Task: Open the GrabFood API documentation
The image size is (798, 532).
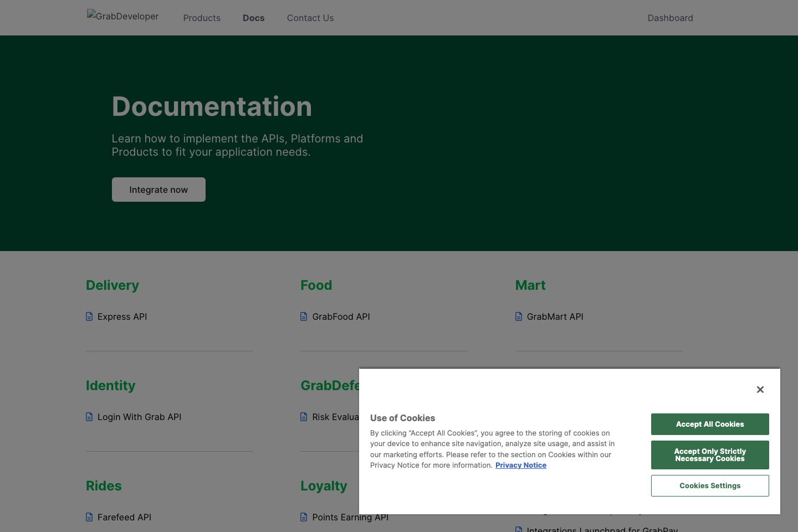Action: pyautogui.click(x=341, y=316)
